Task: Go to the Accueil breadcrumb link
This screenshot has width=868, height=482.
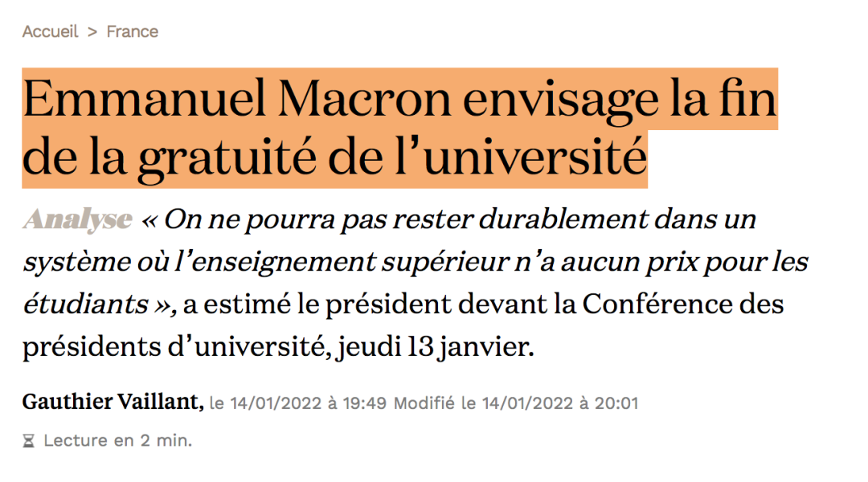Action: pos(51,31)
